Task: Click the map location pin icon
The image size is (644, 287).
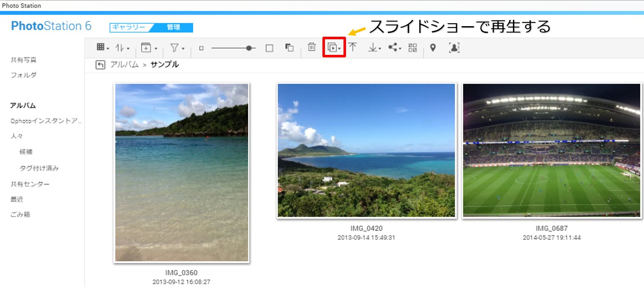Action: [432, 48]
